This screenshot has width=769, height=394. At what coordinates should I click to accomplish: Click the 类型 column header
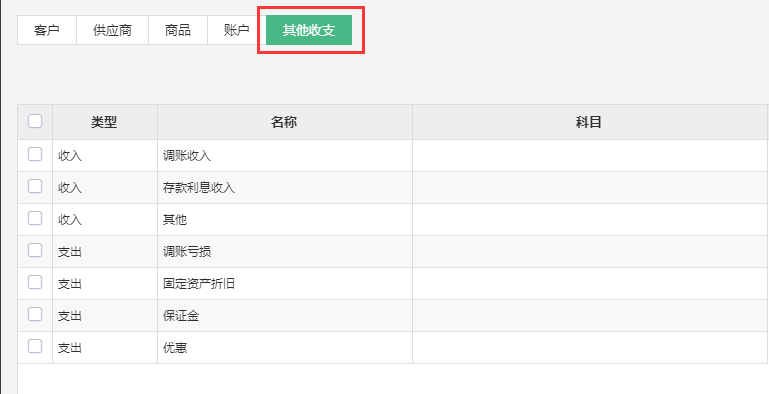coord(104,122)
